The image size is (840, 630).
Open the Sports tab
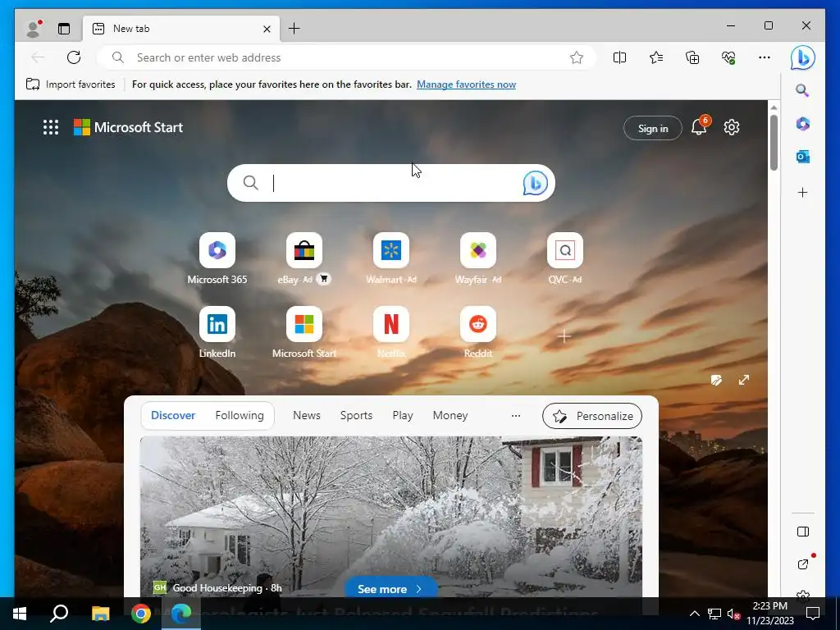click(x=356, y=415)
